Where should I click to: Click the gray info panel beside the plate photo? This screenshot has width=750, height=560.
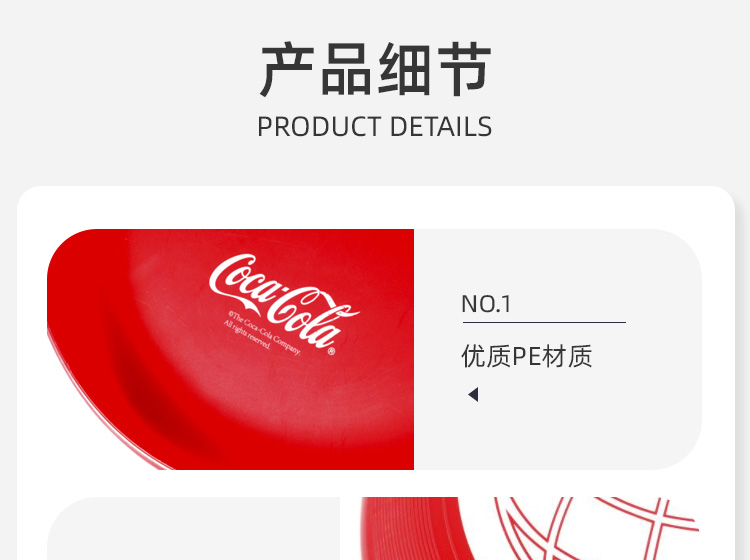point(558,349)
